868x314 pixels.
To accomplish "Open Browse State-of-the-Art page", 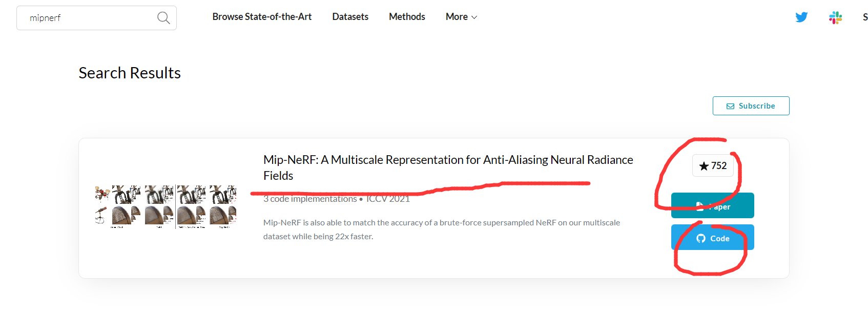I will click(x=262, y=16).
